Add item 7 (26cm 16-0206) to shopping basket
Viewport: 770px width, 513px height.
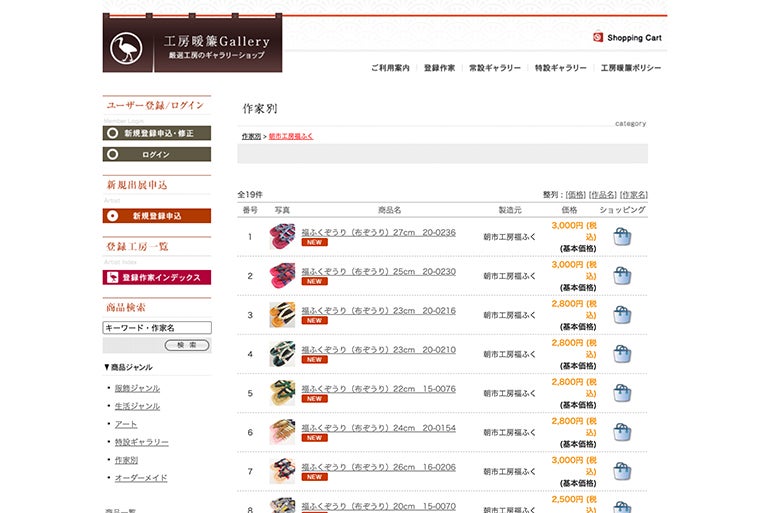pyautogui.click(x=622, y=471)
